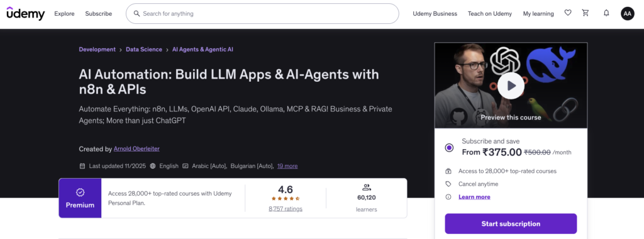Open notifications bell icon
644x239 pixels.
click(x=606, y=13)
